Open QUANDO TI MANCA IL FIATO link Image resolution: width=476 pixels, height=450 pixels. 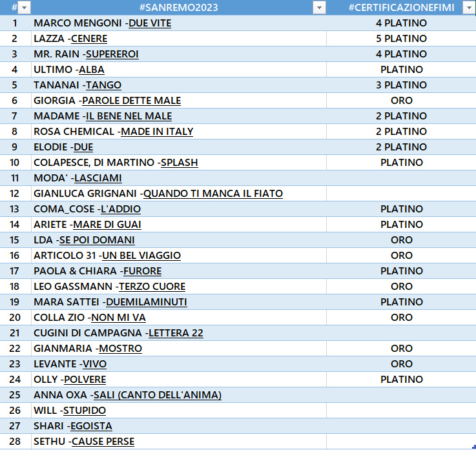pyautogui.click(x=213, y=193)
